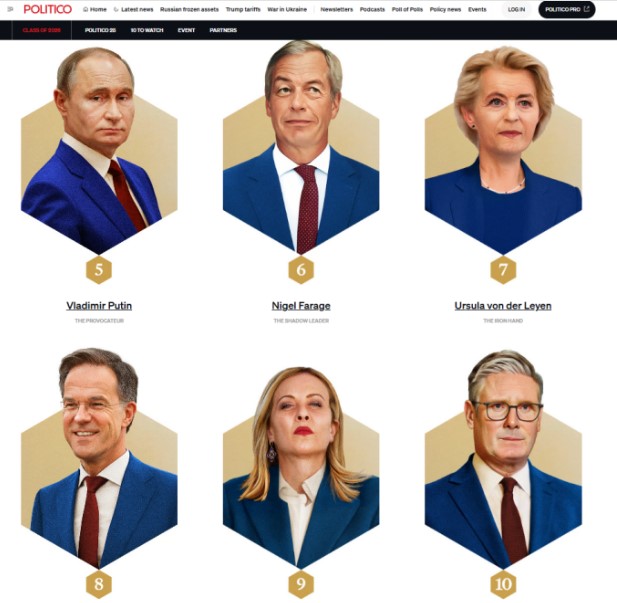
Task: Open Latest news section
Action: pyautogui.click(x=133, y=9)
